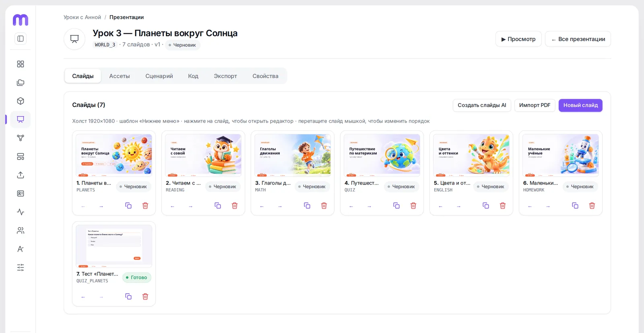The height and width of the screenshot is (333, 644).
Task: Open slide 5 Цвета и оттенки thumbnail
Action: pyautogui.click(x=471, y=155)
